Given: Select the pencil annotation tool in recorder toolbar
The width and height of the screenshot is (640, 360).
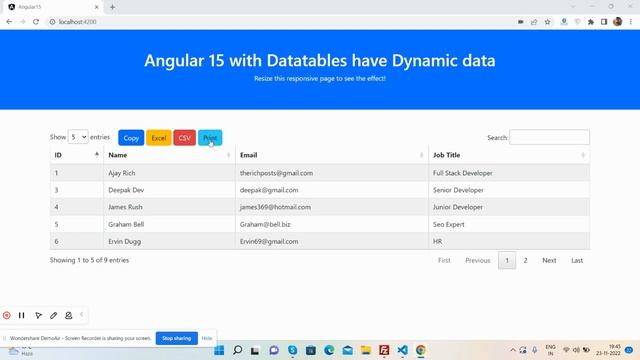Looking at the screenshot, I should [53, 315].
